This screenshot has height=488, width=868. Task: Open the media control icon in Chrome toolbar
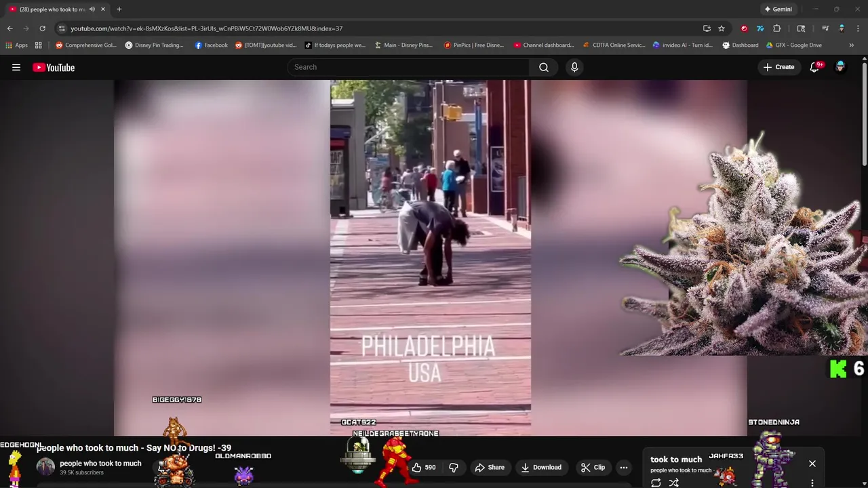click(825, 28)
